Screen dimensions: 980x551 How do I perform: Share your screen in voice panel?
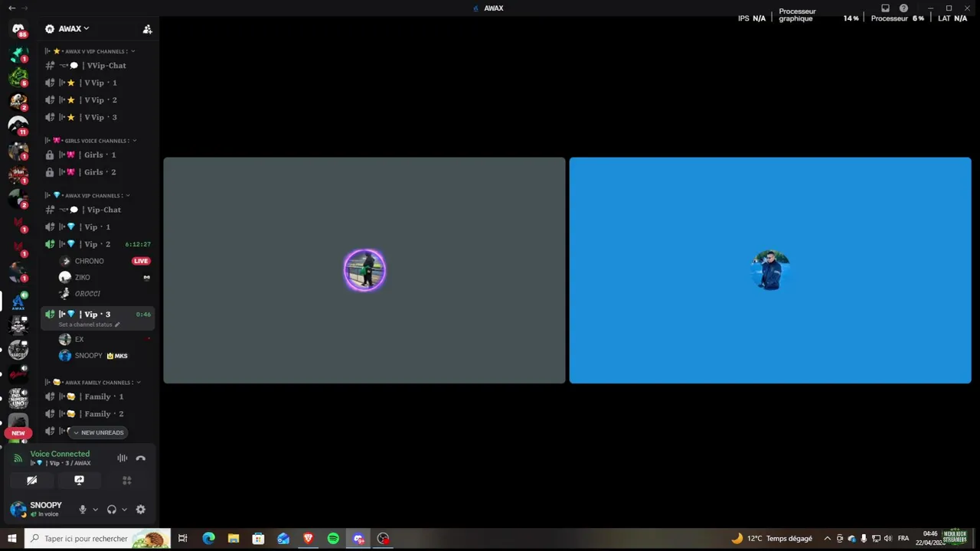[79, 481]
